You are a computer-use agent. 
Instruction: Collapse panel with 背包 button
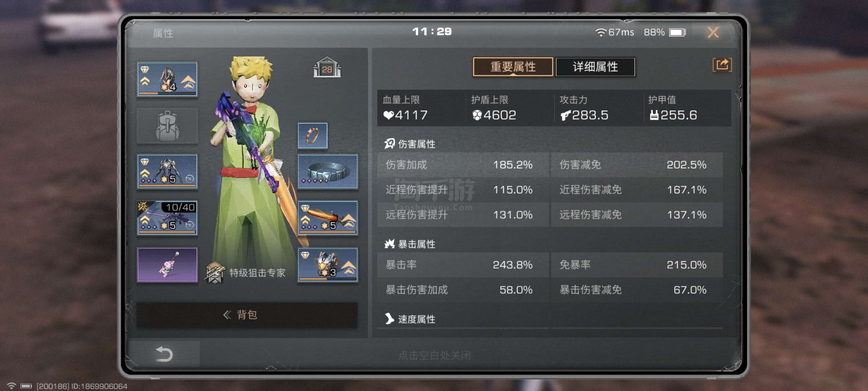point(247,314)
